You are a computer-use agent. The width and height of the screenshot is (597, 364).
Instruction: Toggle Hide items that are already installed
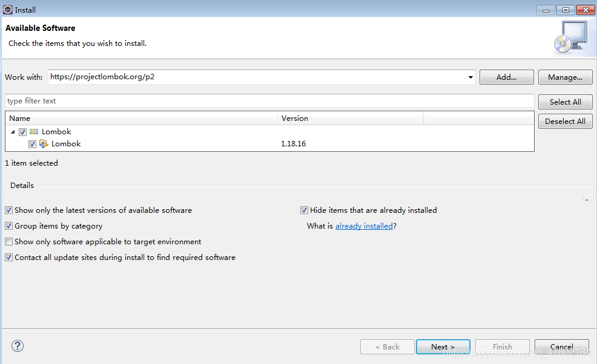point(304,210)
